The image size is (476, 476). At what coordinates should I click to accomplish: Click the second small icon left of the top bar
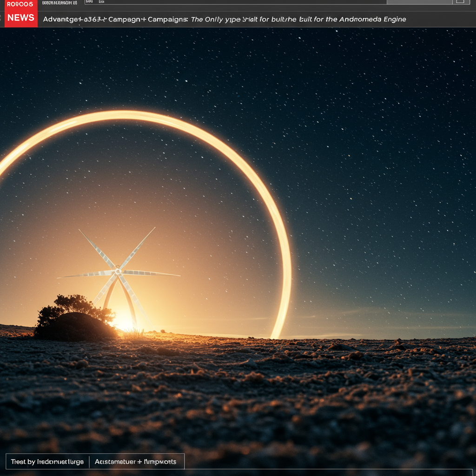pyautogui.click(x=101, y=2)
